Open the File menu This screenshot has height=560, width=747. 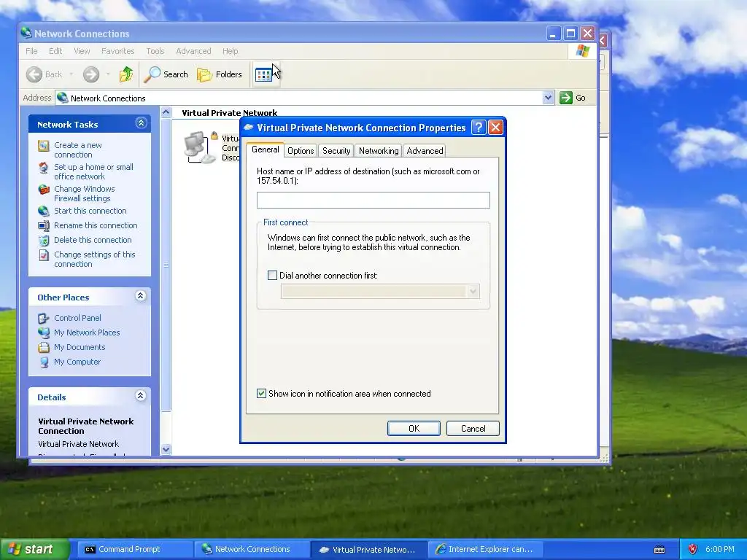[31, 51]
